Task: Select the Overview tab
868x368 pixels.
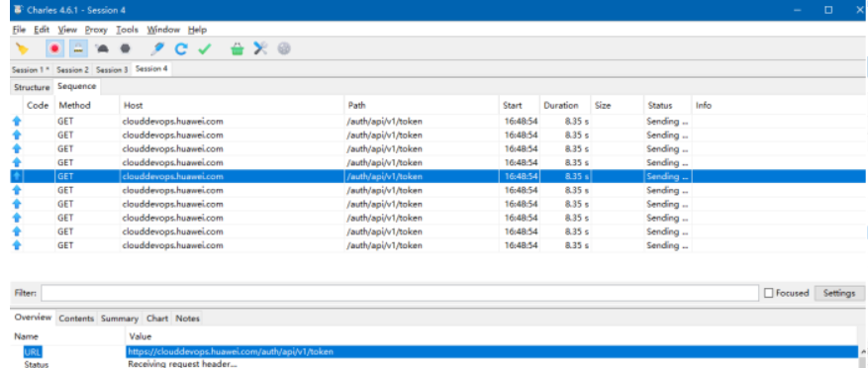Action: click(33, 318)
